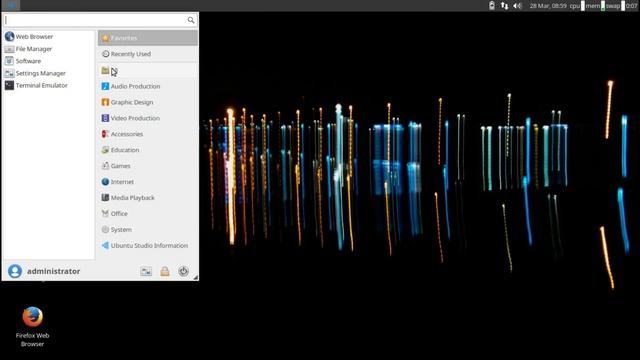Show the Recently Used category
The width and height of the screenshot is (640, 360).
pyautogui.click(x=148, y=54)
